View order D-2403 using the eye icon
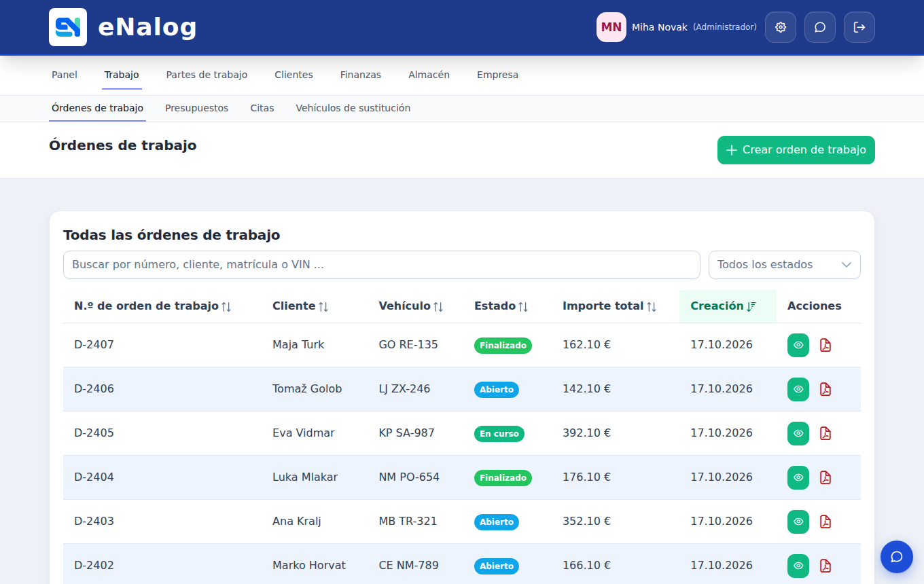Screen dimensions: 924x584 coord(798,522)
